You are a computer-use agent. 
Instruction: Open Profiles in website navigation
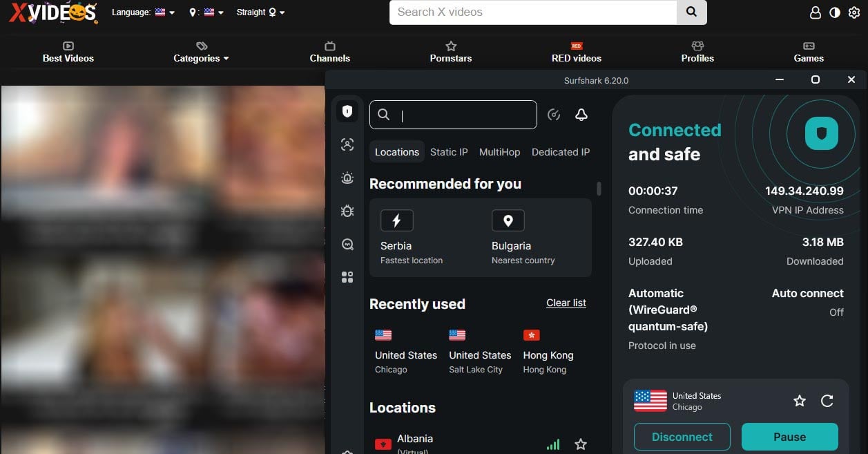(697, 53)
